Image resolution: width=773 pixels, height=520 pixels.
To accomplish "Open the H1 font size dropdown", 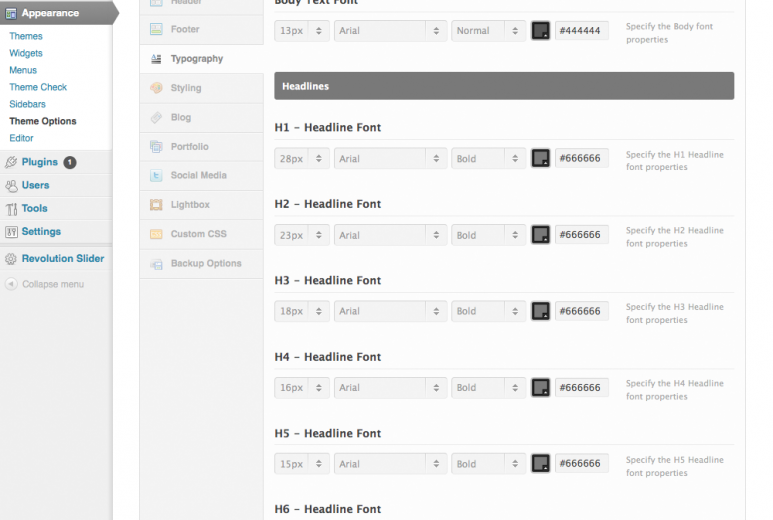I will [302, 158].
